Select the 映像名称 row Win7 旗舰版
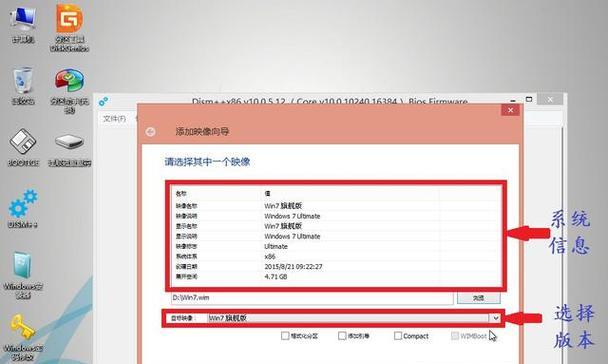 tap(336, 206)
